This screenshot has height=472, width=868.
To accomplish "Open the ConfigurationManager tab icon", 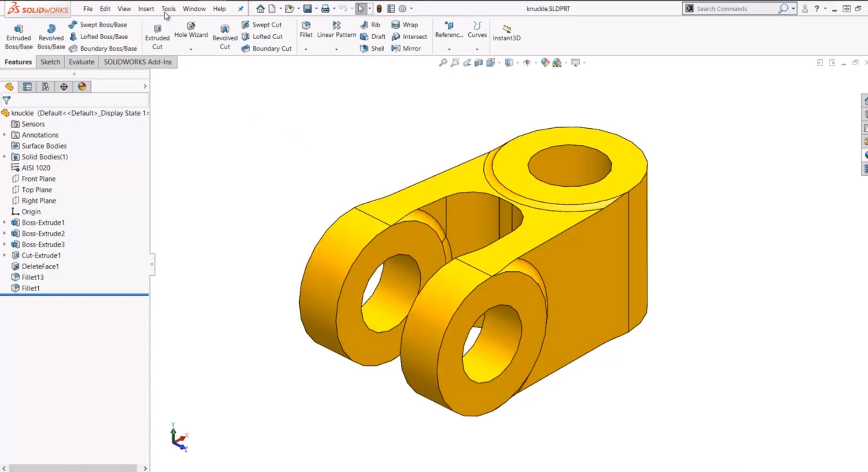I will (46, 87).
